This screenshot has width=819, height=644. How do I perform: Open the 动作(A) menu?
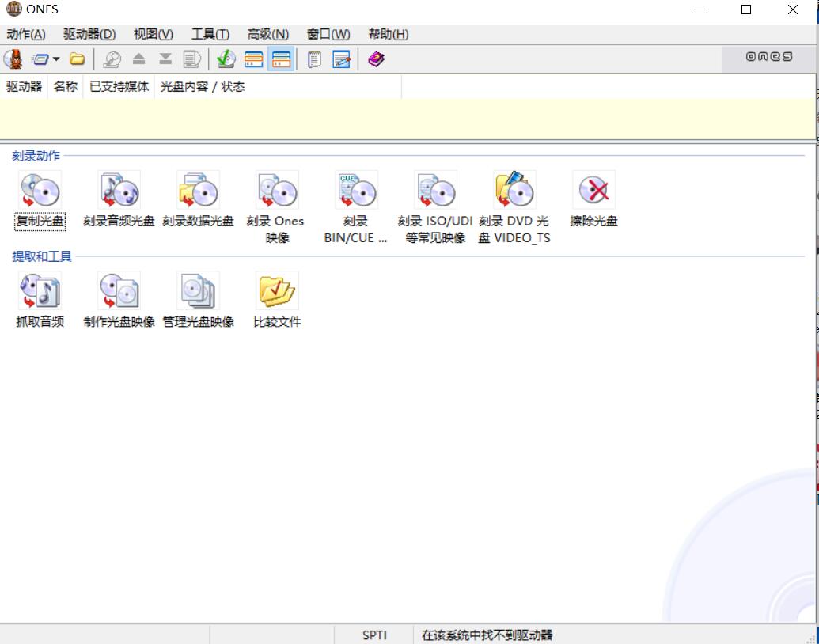point(26,35)
